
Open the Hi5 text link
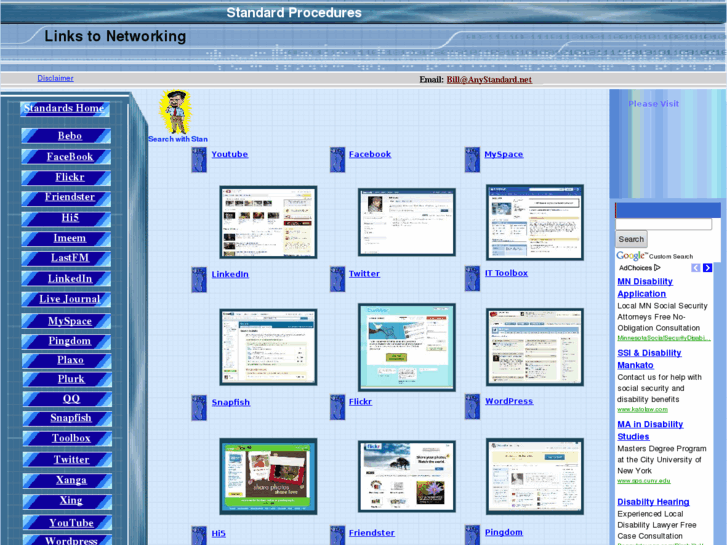pos(218,533)
